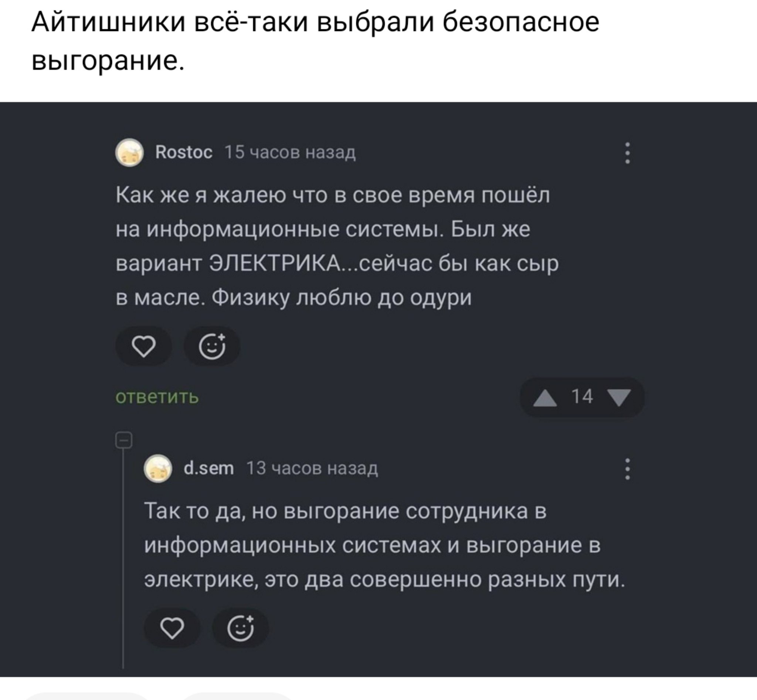Screen dimensions: 757x700
Task: Add emoji reaction to d.sem's reply
Action: pyautogui.click(x=241, y=628)
